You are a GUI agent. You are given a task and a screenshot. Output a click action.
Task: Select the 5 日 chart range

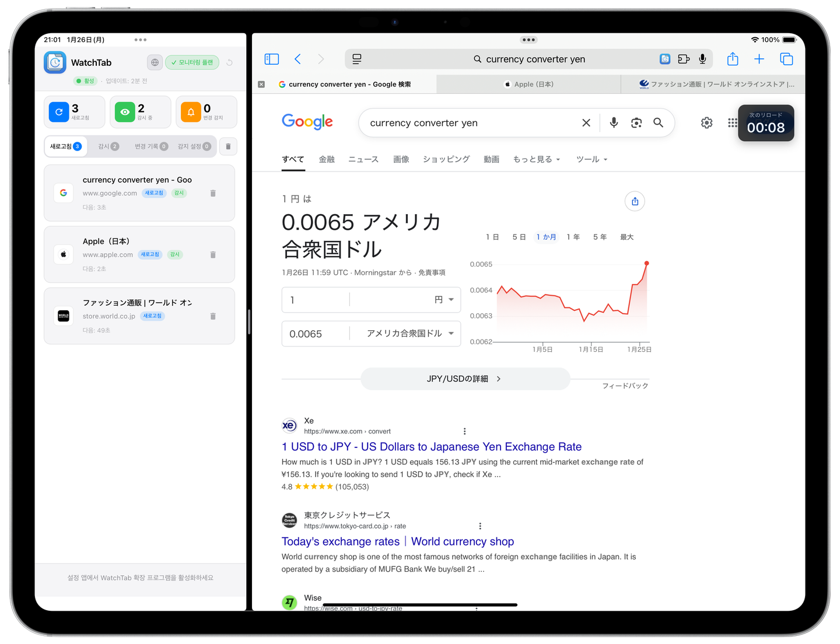519,237
